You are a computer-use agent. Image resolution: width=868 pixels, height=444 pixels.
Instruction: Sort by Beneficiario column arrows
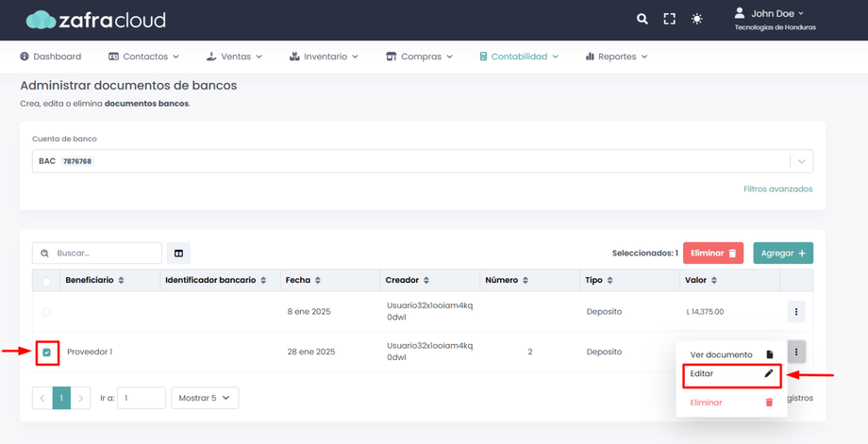click(x=121, y=281)
